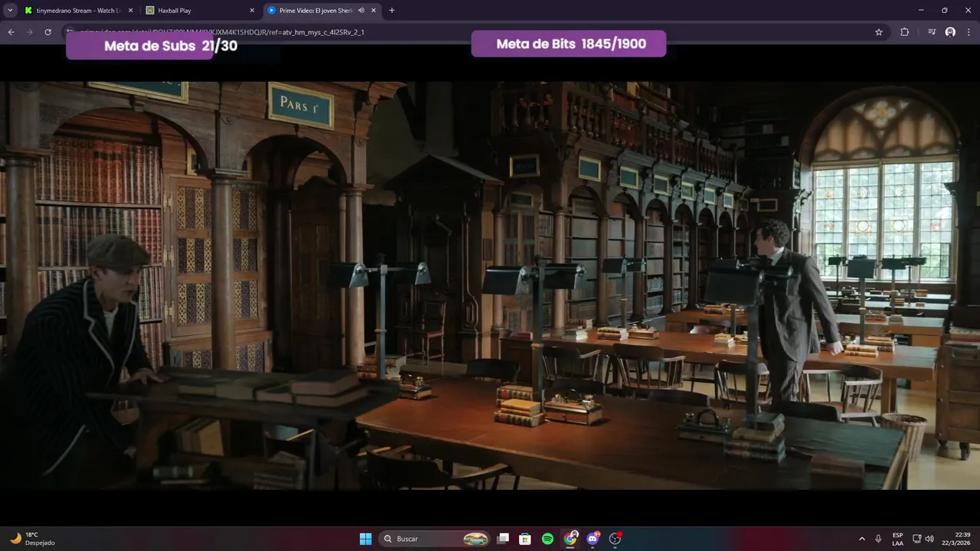Open the volume speaker icon in tray
This screenshot has height=551, width=980.
tap(929, 539)
